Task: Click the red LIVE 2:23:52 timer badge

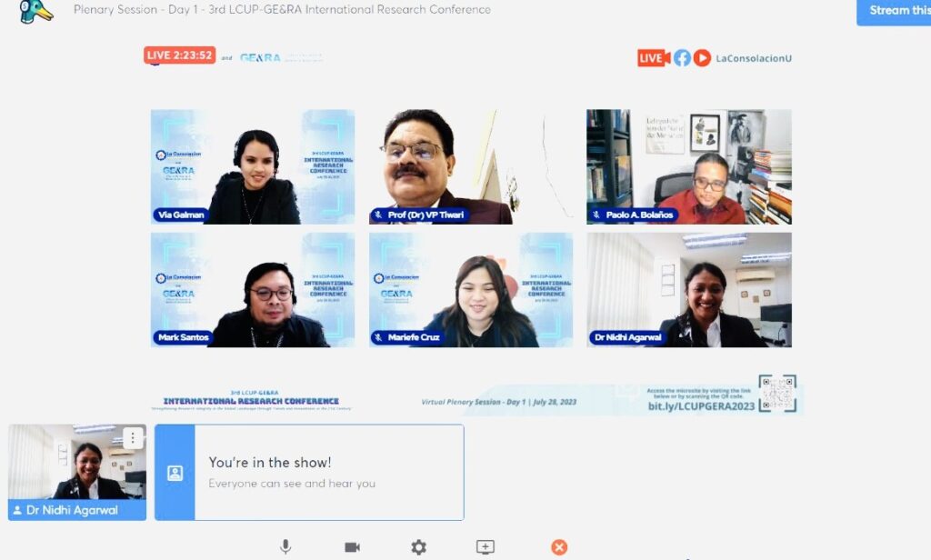Action: (179, 55)
